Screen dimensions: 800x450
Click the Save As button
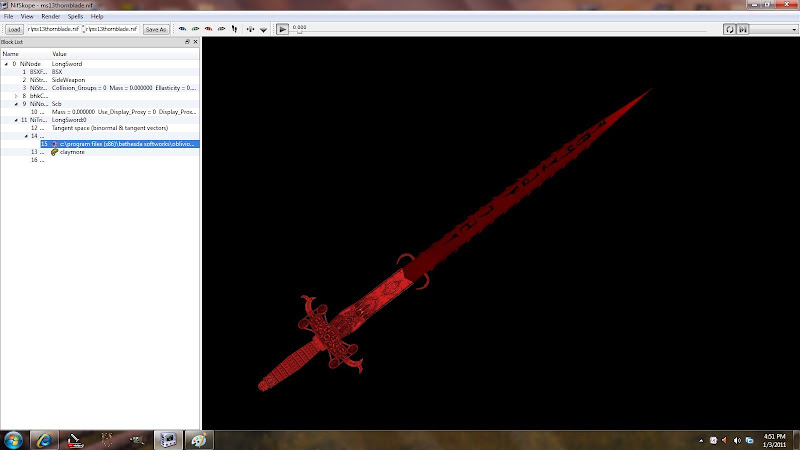click(x=156, y=29)
